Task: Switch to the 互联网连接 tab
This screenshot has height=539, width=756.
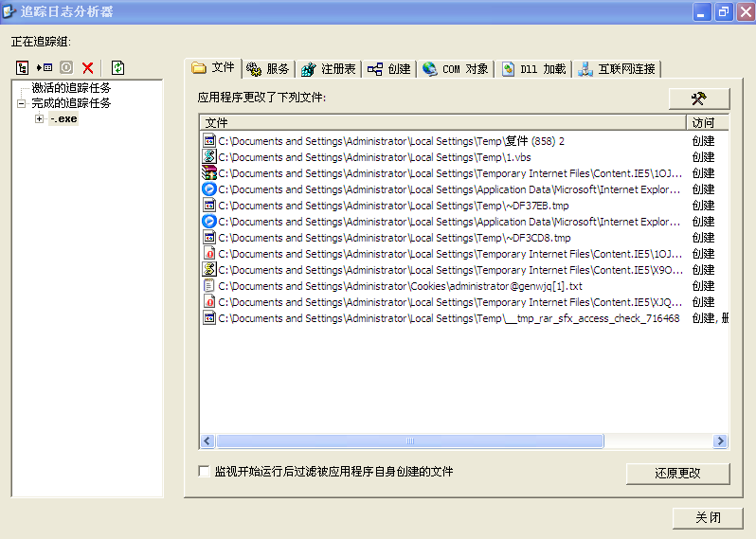Action: coord(617,69)
